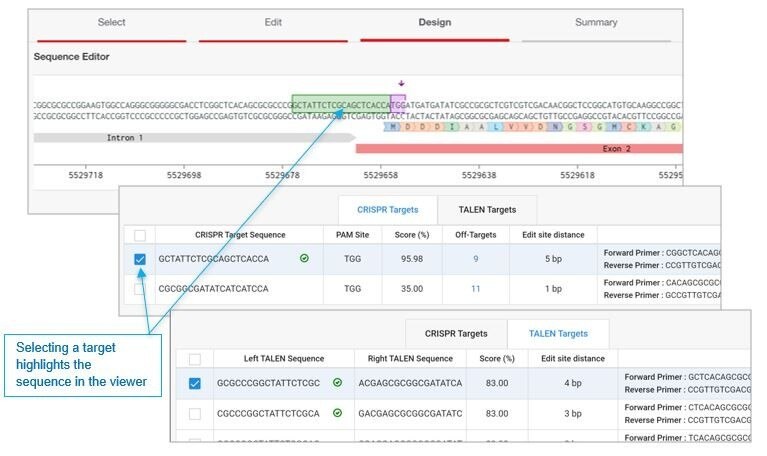Toggle select-all checkbox in Left TALEN Sequence header
Viewport: 767px width, 456px height.
[195, 359]
